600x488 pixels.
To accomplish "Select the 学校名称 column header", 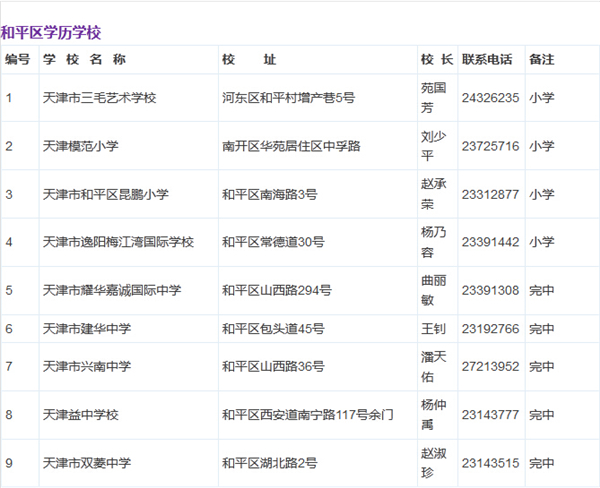I will 85,59.
